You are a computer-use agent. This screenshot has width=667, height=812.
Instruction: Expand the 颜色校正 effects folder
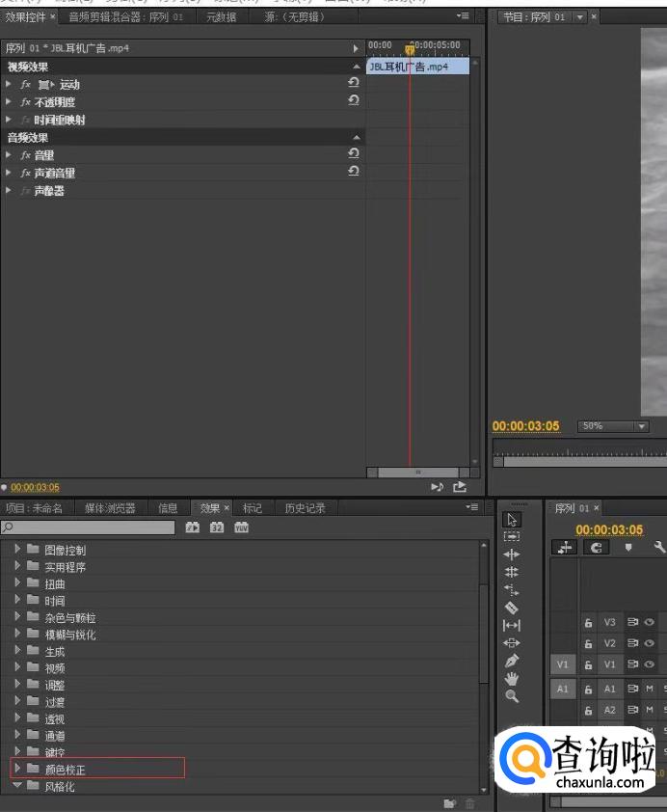17,769
